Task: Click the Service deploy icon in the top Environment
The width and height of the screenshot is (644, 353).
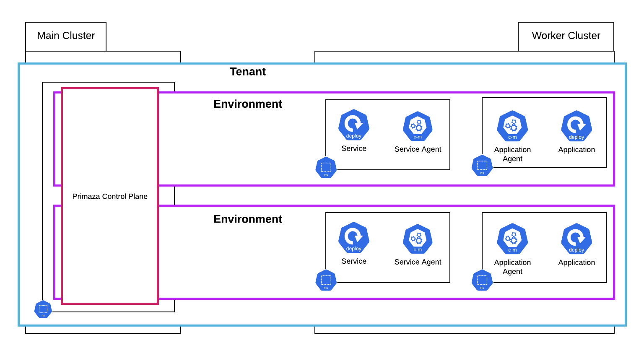Action: [x=354, y=125]
